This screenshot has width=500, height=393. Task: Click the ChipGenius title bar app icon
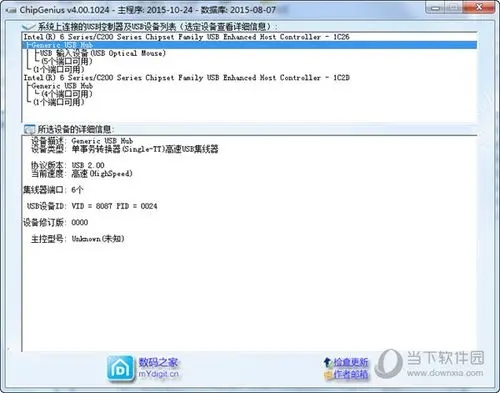[11, 10]
